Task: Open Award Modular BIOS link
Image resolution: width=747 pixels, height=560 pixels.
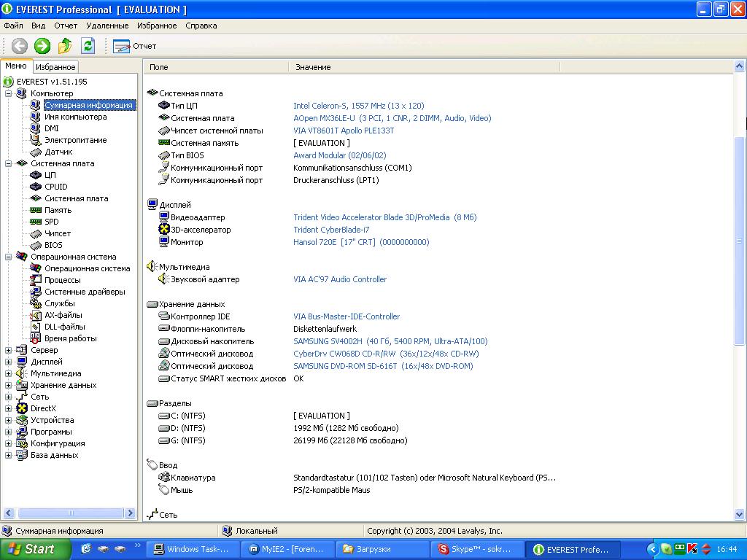Action: click(340, 155)
